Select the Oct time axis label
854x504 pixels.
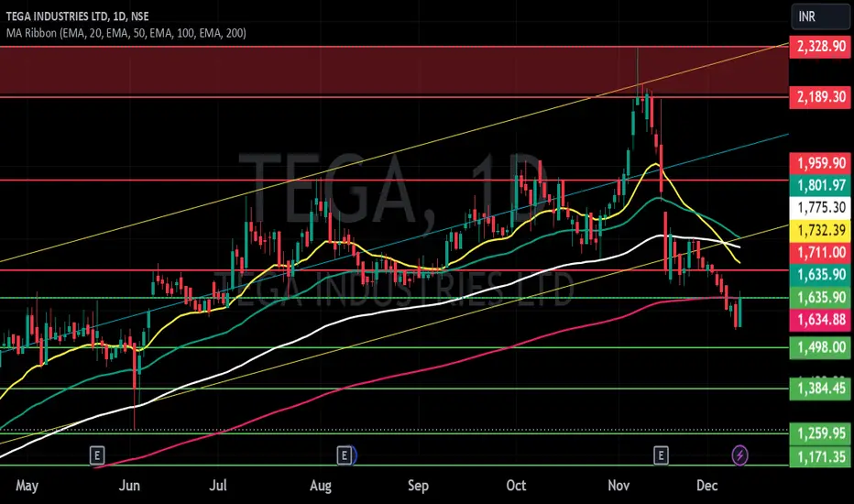click(516, 486)
